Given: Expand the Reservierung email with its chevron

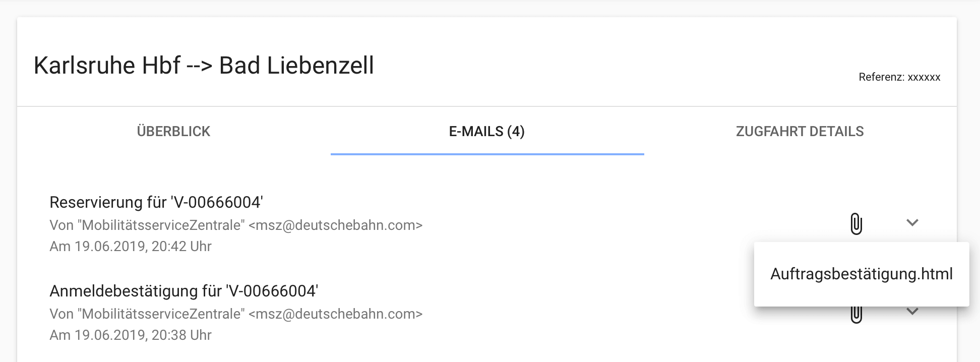Looking at the screenshot, I should pos(912,222).
